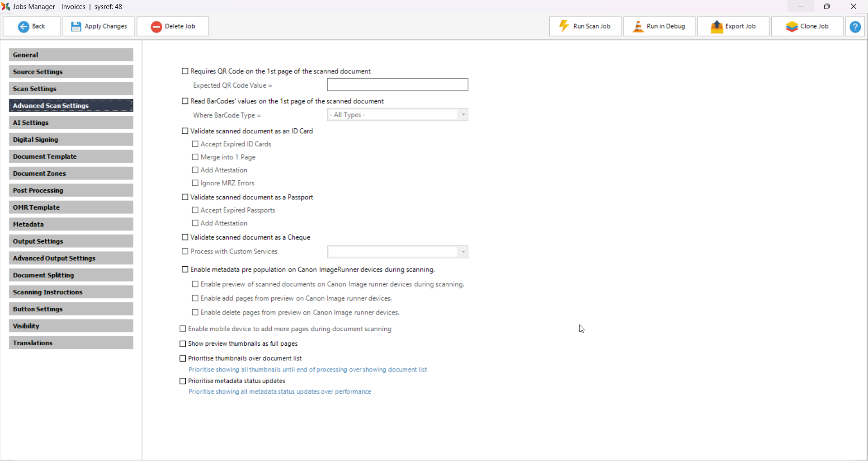Open the Output Settings section
The height and width of the screenshot is (461, 868).
[x=71, y=241]
